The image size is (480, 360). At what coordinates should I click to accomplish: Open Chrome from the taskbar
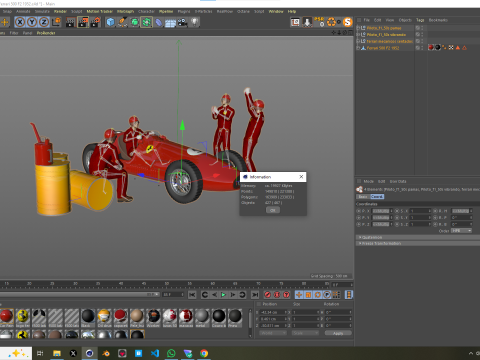pyautogui.click(x=204, y=353)
